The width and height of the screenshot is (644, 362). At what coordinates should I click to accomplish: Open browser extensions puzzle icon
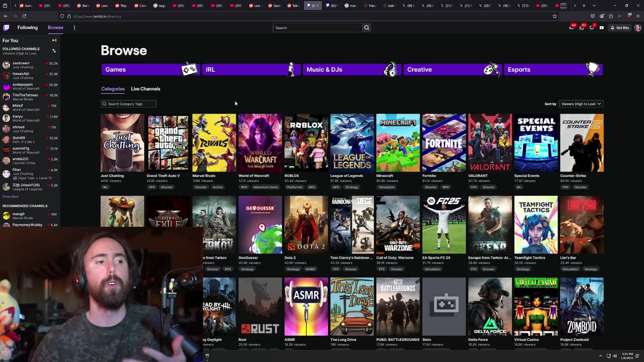coord(611,16)
